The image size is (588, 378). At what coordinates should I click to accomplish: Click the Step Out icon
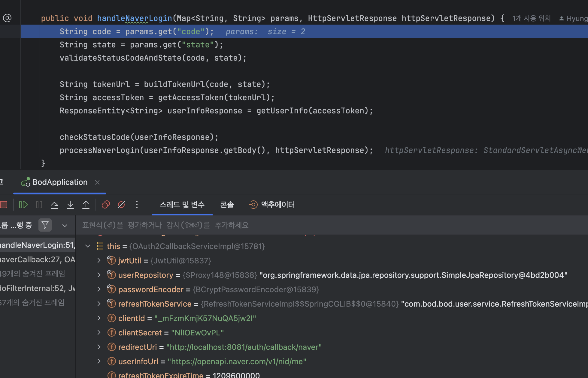tap(86, 205)
